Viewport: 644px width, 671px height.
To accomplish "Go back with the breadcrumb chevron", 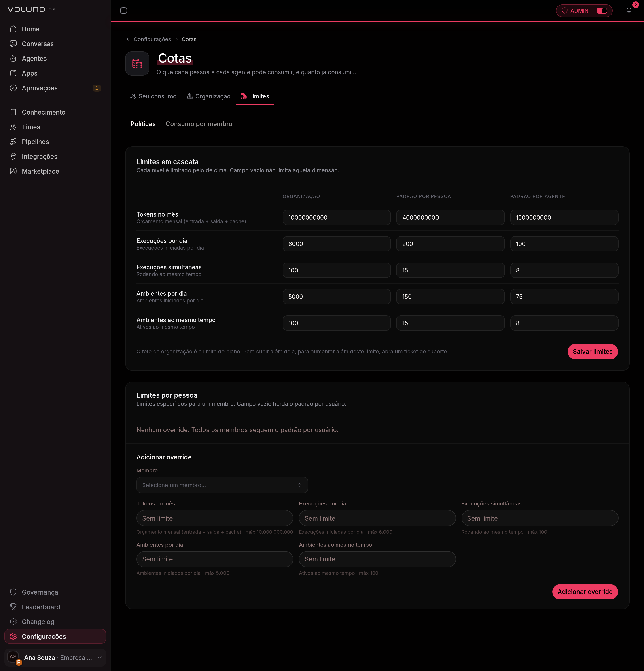I will (x=128, y=39).
